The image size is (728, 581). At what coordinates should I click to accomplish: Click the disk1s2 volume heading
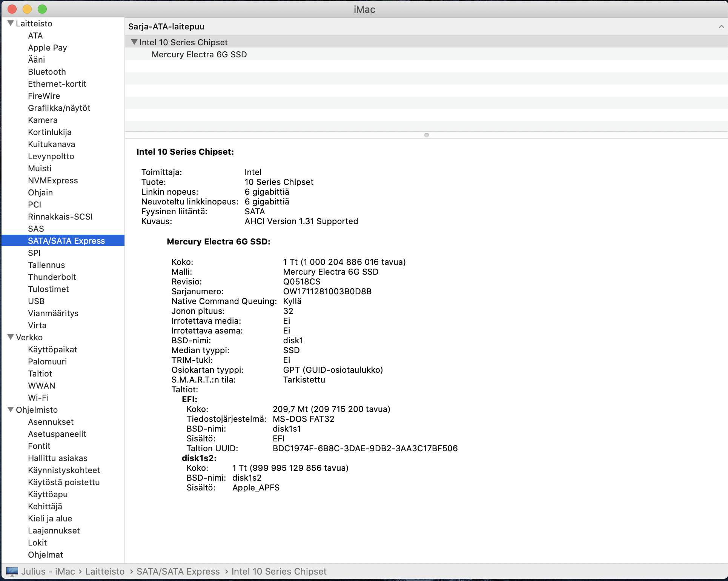199,458
